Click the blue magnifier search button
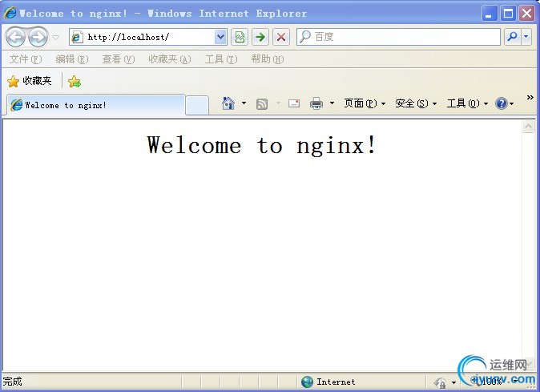Image resolution: width=540 pixels, height=392 pixels. coord(513,37)
